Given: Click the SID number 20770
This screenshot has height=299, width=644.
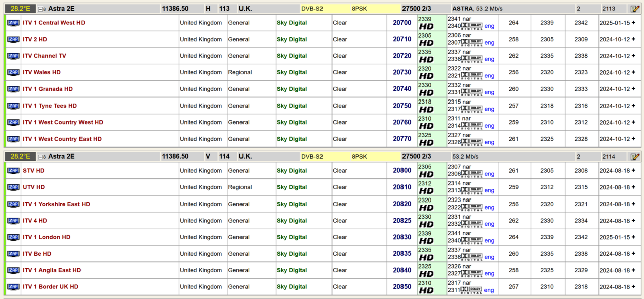Looking at the screenshot, I should (402, 139).
